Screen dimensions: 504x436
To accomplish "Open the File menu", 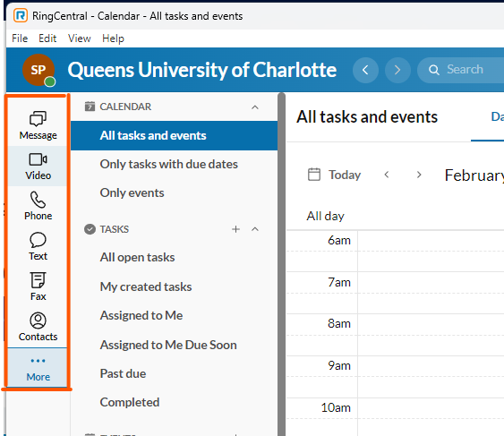I will [20, 38].
